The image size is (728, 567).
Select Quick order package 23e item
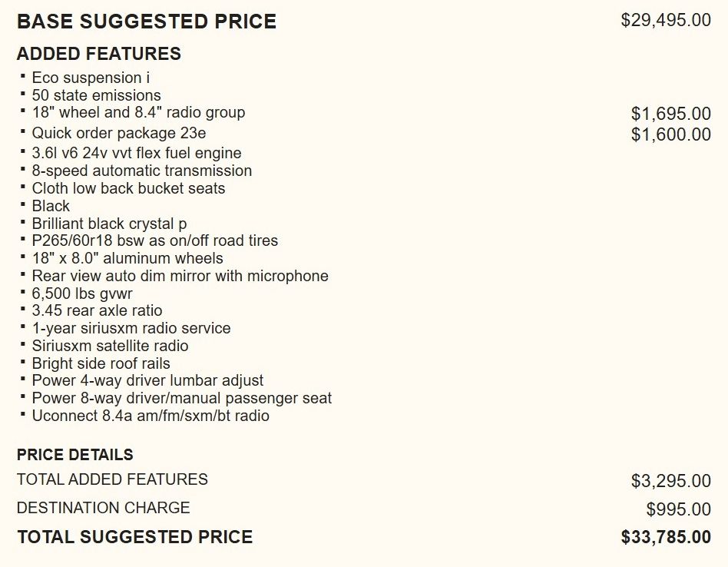[x=118, y=133]
